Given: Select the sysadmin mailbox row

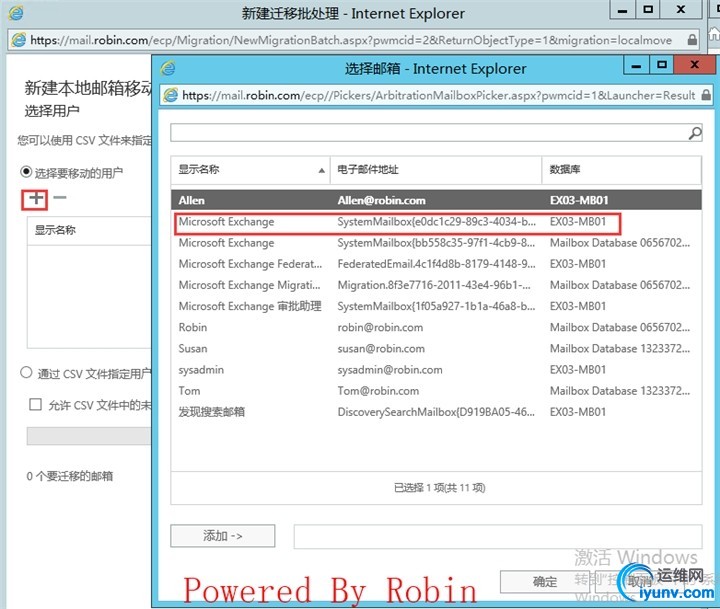Looking at the screenshot, I should 436,370.
